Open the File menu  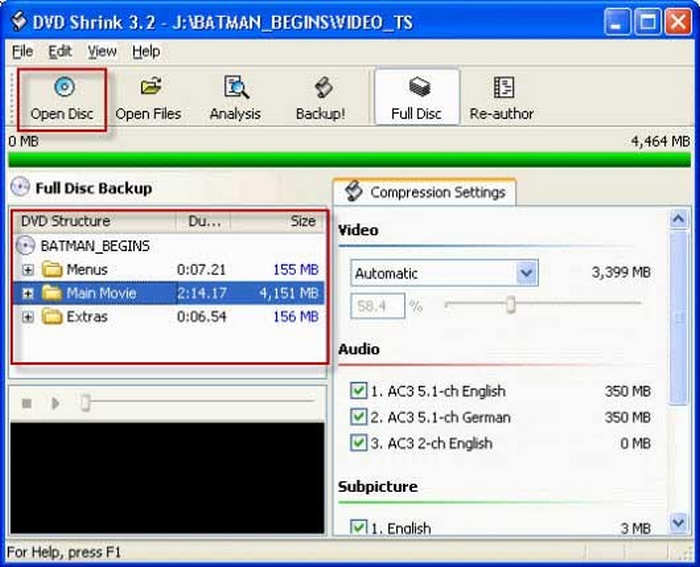(x=22, y=51)
